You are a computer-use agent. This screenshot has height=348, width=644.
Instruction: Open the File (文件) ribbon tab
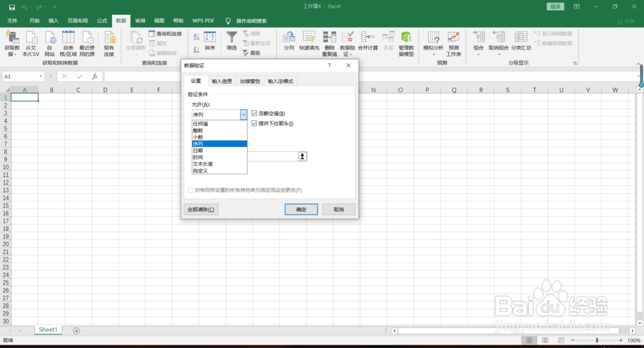pos(12,21)
